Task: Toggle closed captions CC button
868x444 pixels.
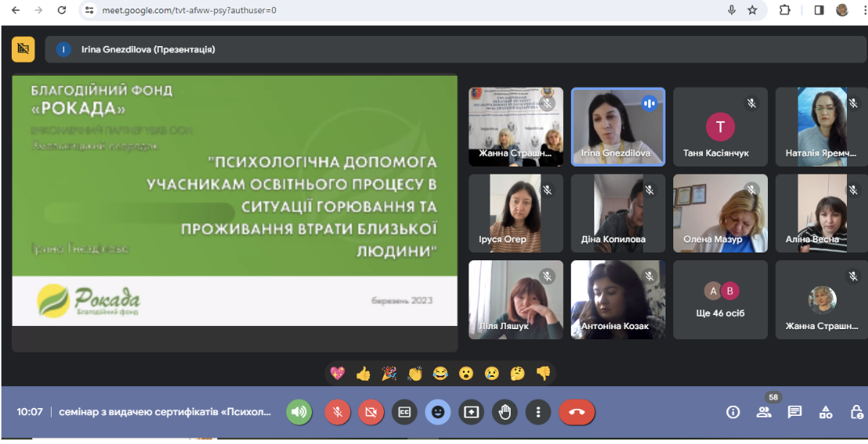Action: pos(404,412)
